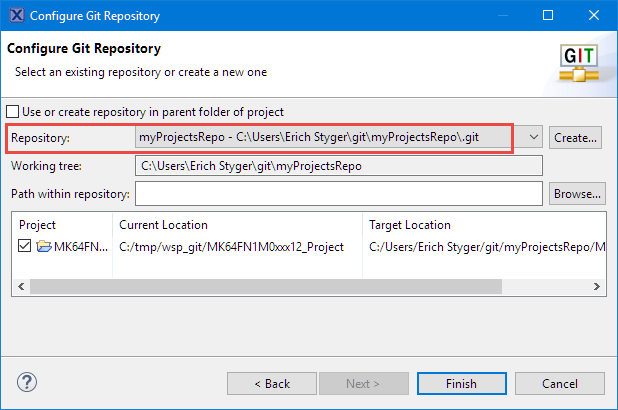618x410 pixels.
Task: Cancel the dialog with Cancel button
Action: pos(559,384)
